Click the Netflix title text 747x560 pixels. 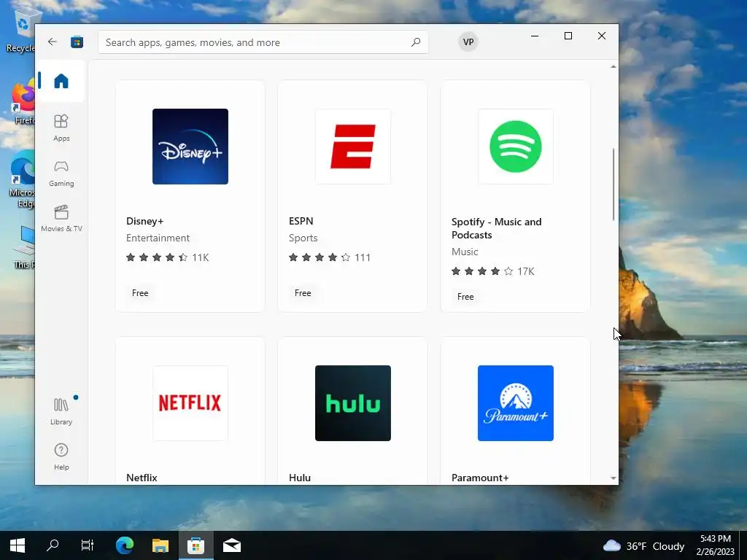(142, 478)
